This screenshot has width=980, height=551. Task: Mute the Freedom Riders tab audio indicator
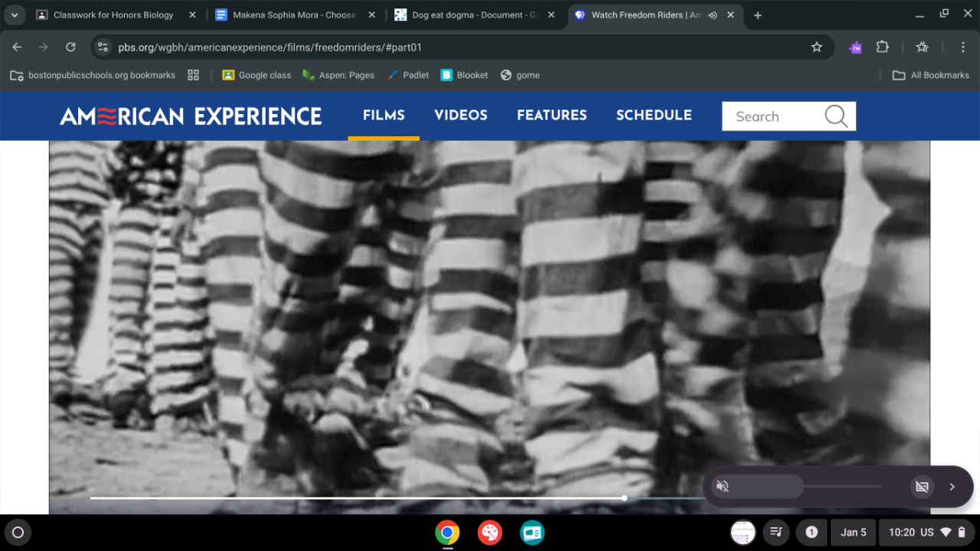click(x=713, y=15)
